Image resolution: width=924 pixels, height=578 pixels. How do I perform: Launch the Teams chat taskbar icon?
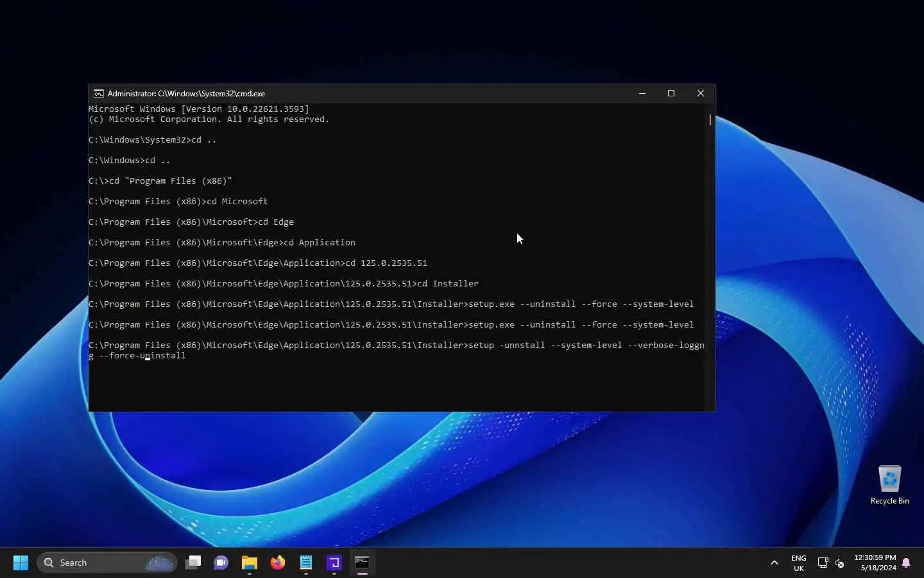click(x=221, y=563)
